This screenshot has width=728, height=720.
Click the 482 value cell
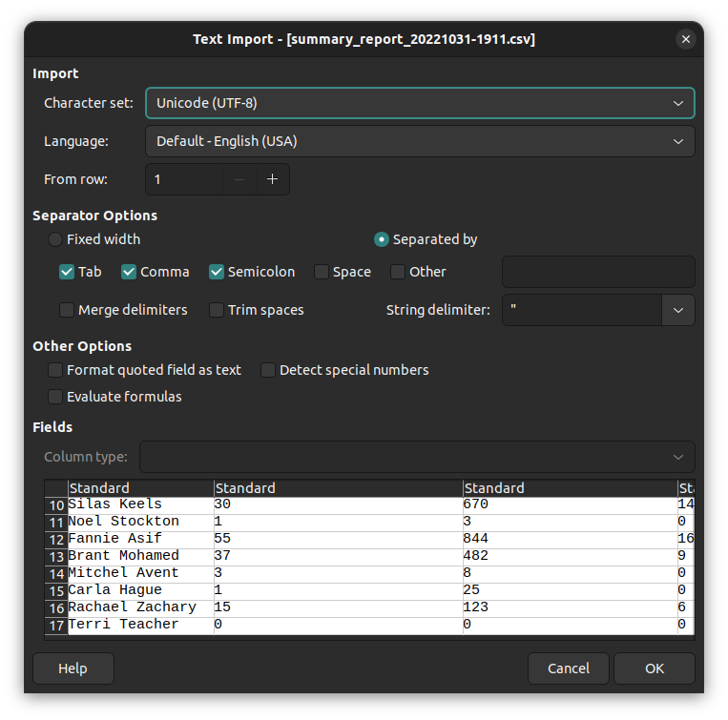point(571,556)
